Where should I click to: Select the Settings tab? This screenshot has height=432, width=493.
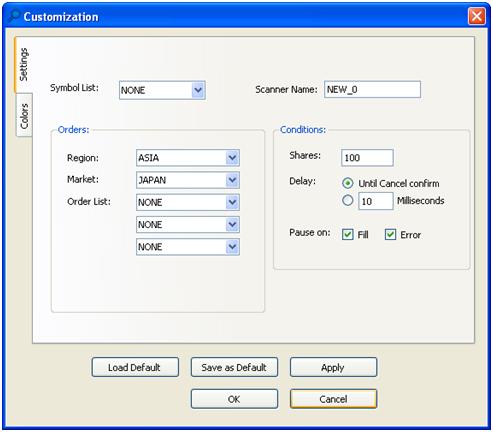click(x=23, y=65)
